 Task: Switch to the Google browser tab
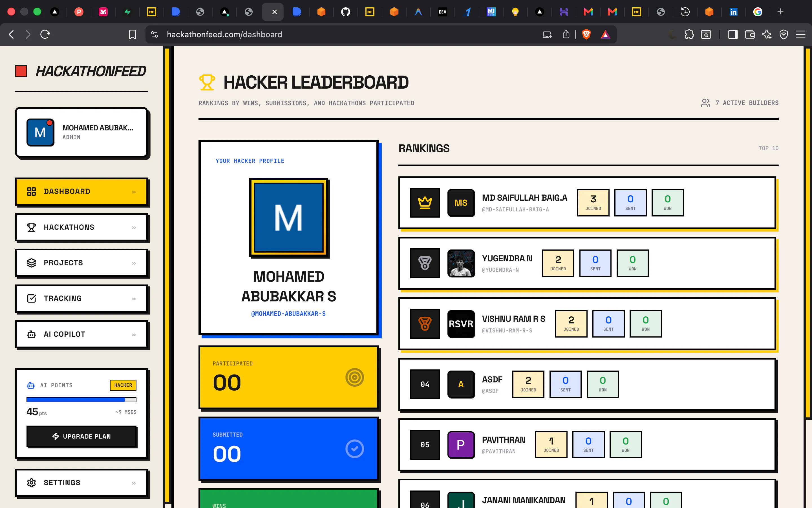[758, 12]
